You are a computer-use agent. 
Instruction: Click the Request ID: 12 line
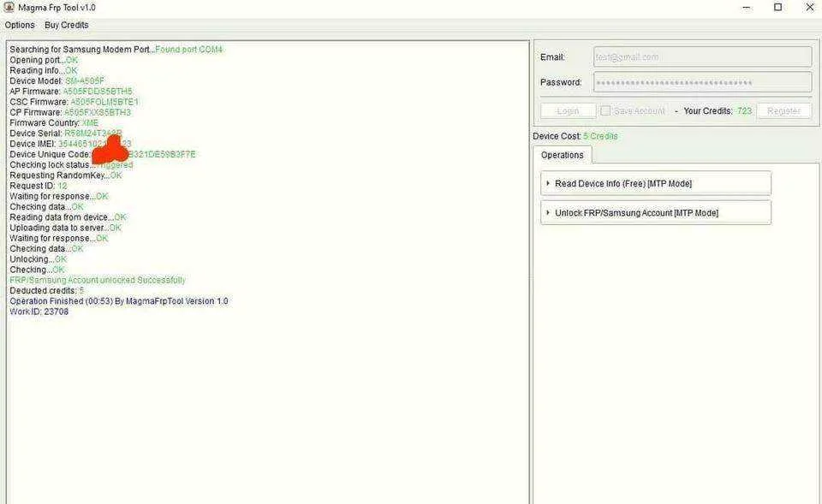[x=39, y=186]
